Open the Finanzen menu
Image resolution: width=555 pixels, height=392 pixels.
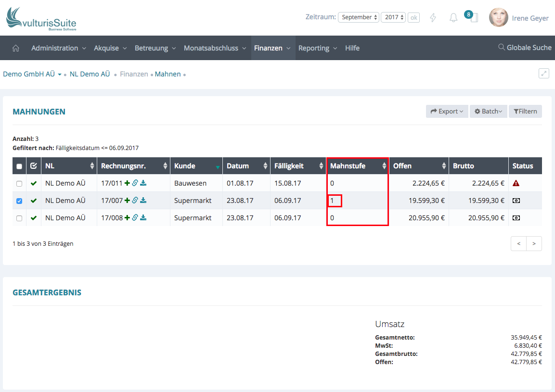[x=272, y=48]
